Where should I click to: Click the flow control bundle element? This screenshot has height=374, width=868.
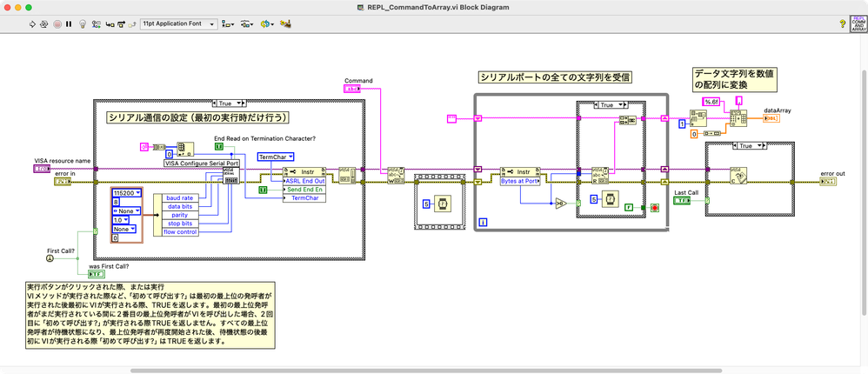click(x=179, y=232)
